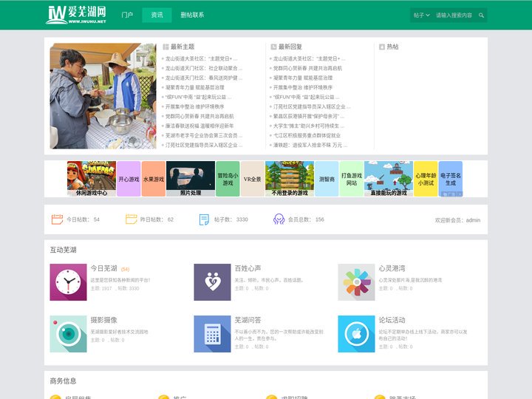Expand the 帖子 search type dropdown
The width and height of the screenshot is (532, 399).
click(x=421, y=16)
